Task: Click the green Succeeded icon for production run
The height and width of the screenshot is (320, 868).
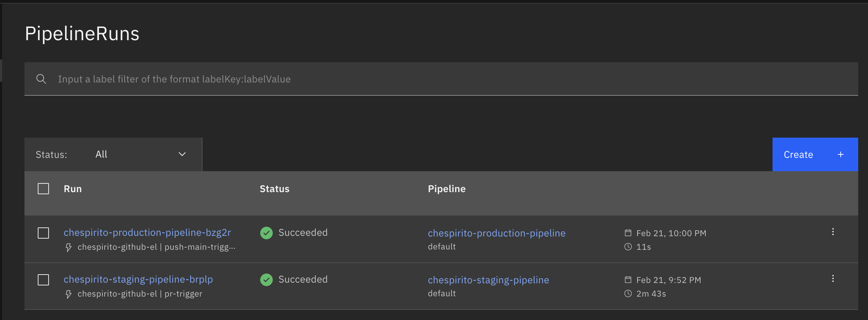Action: coord(266,233)
